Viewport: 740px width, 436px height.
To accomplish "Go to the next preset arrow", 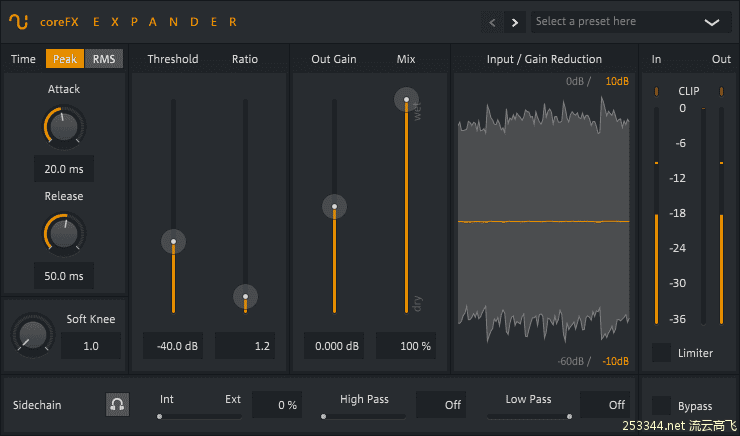I will click(515, 22).
